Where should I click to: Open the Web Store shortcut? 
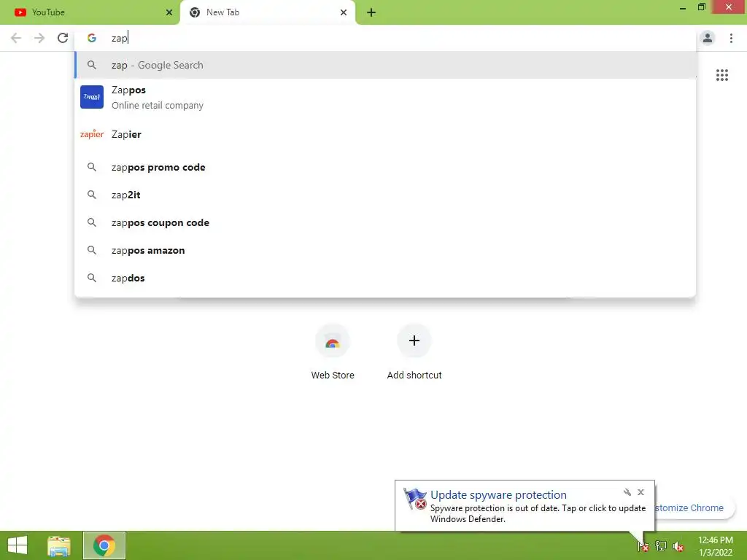[333, 352]
